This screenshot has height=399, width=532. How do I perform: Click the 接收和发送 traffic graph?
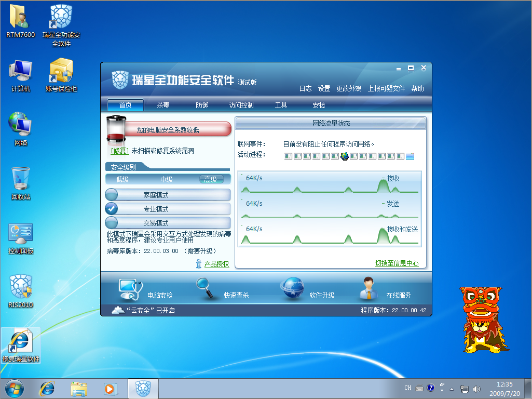coord(330,234)
